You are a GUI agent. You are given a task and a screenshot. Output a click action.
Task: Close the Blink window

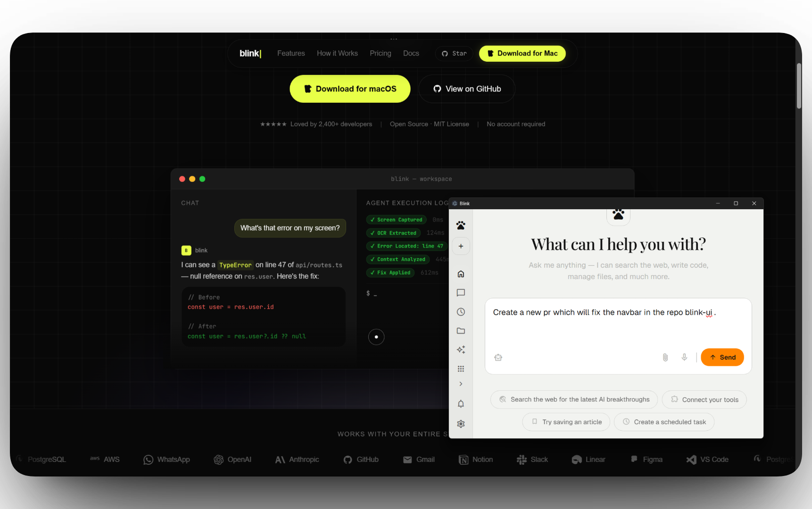point(754,203)
